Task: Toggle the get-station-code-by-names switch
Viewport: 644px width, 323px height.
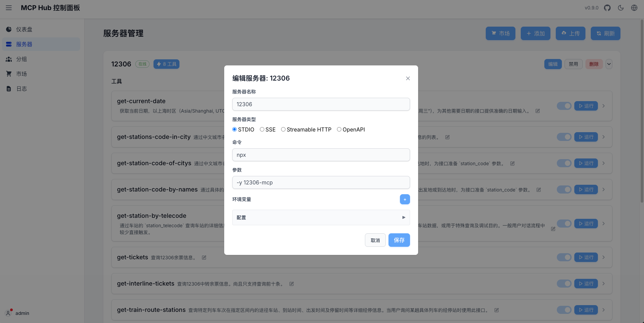Action: tap(564, 189)
